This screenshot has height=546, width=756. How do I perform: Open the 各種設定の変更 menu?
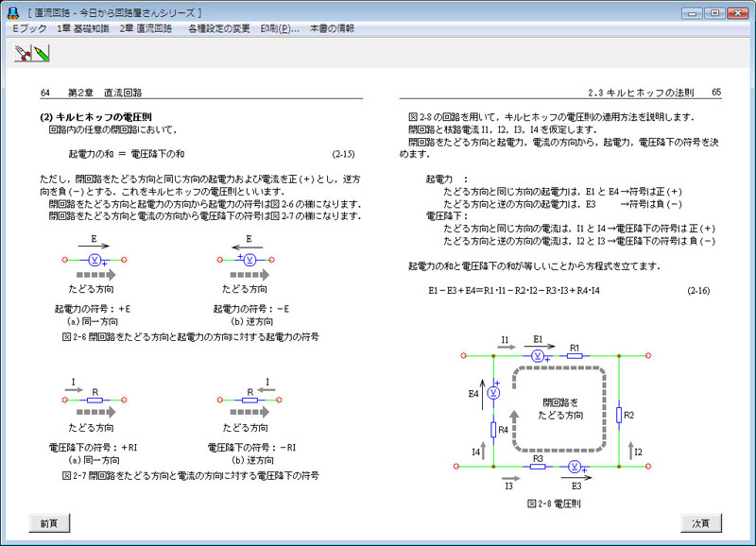[x=219, y=29]
